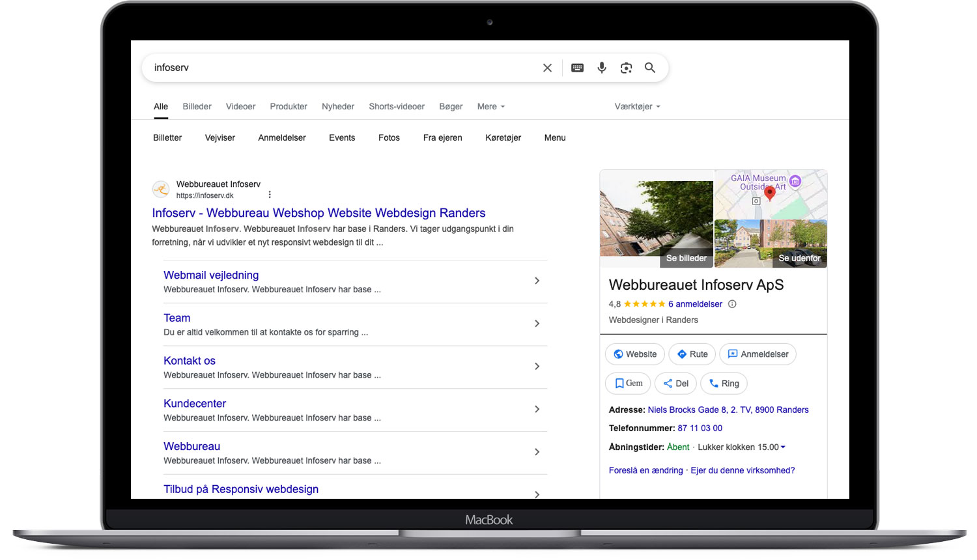Click the share icon on Del button
The width and height of the screenshot is (977, 560).
tap(668, 384)
